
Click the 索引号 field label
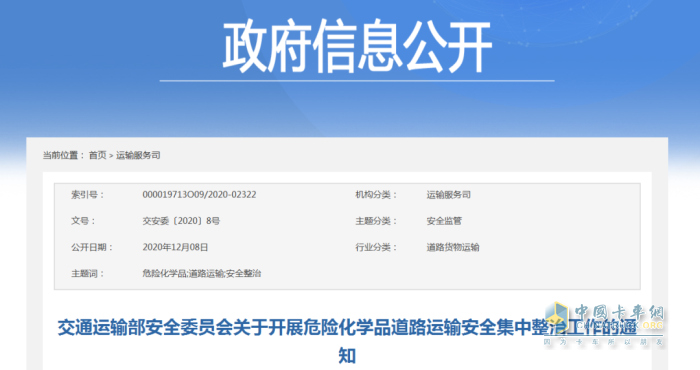[x=88, y=195]
